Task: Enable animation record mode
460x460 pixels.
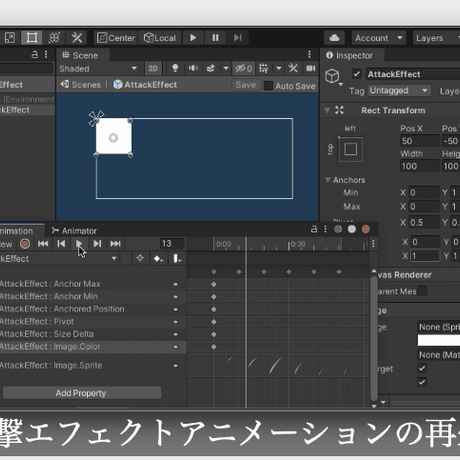Action: point(25,244)
